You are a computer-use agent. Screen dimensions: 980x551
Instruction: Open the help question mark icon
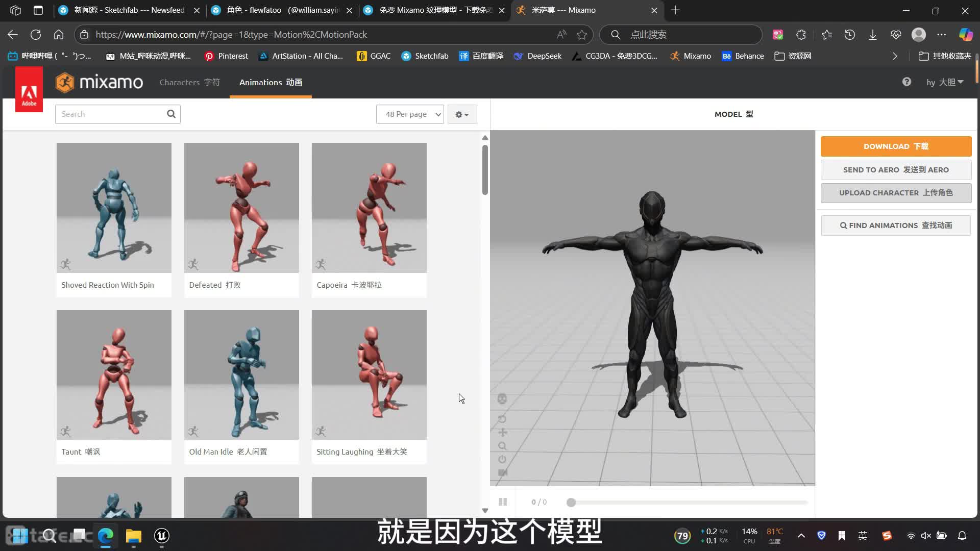tap(906, 82)
